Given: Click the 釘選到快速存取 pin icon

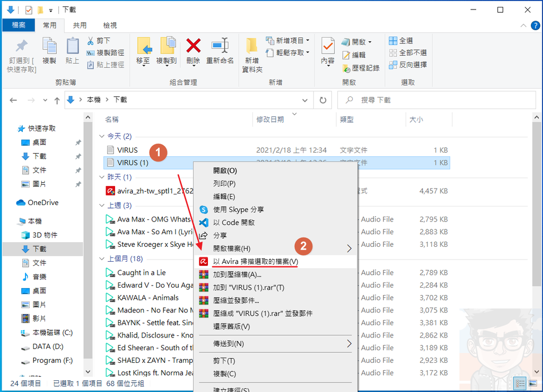Looking at the screenshot, I should coord(21,46).
